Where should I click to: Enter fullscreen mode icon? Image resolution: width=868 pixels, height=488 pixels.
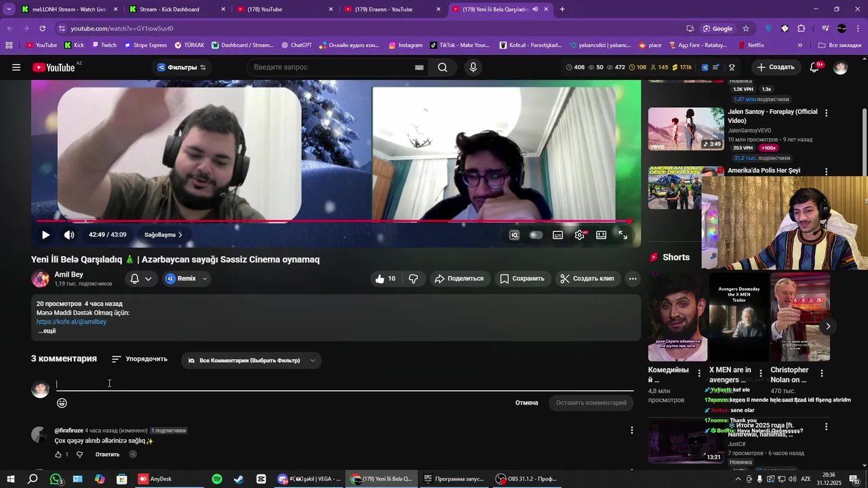[x=623, y=235]
